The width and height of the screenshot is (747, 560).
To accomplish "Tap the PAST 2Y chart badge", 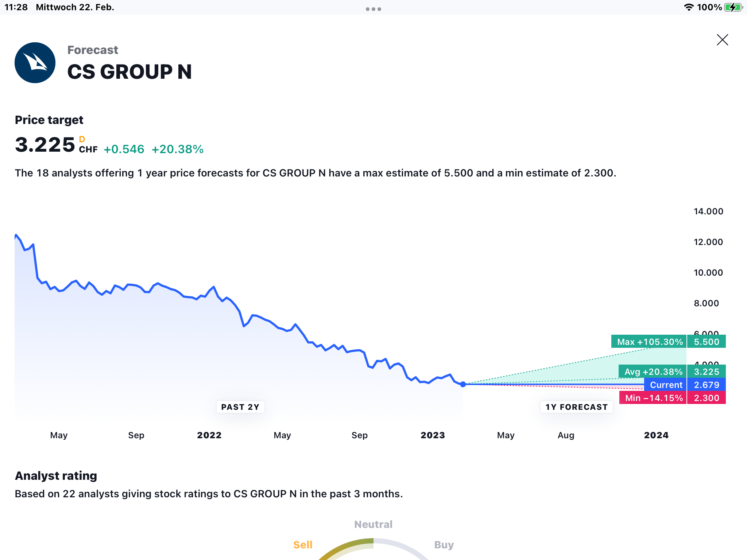I will (x=240, y=407).
